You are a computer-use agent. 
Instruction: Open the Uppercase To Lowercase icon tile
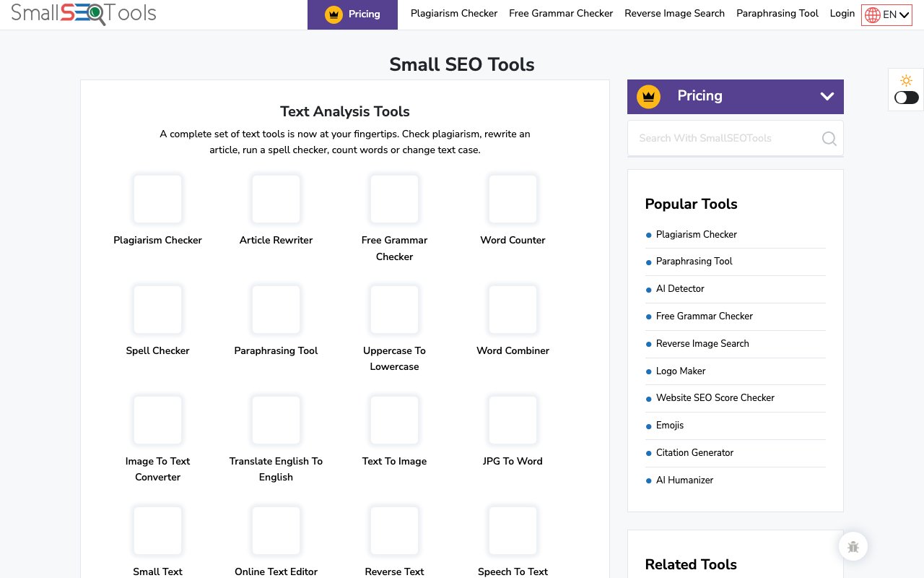[394, 309]
